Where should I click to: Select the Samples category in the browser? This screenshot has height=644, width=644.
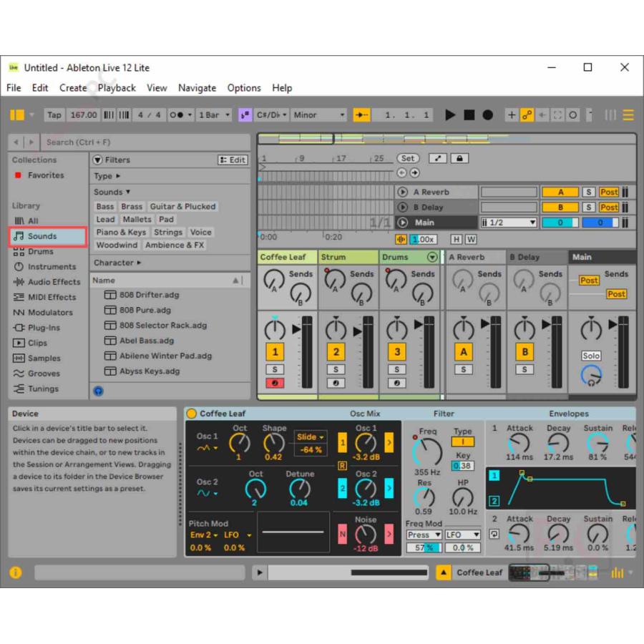(x=45, y=358)
